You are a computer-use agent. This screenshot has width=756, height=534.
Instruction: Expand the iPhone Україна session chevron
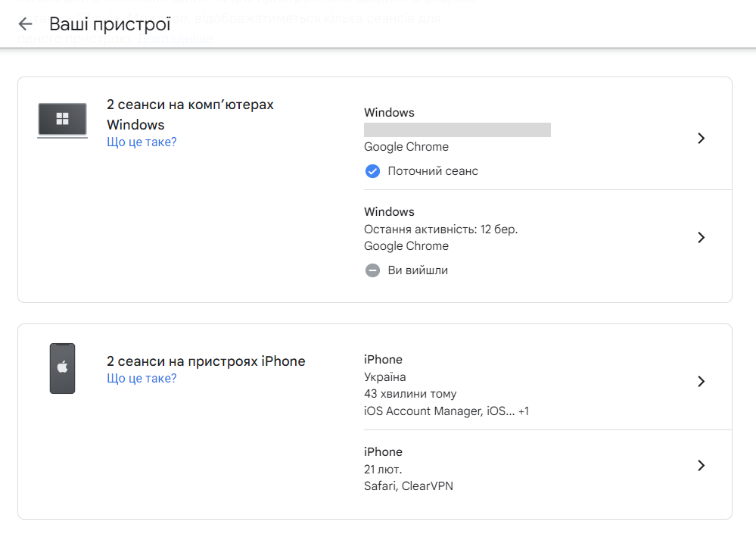tap(701, 381)
